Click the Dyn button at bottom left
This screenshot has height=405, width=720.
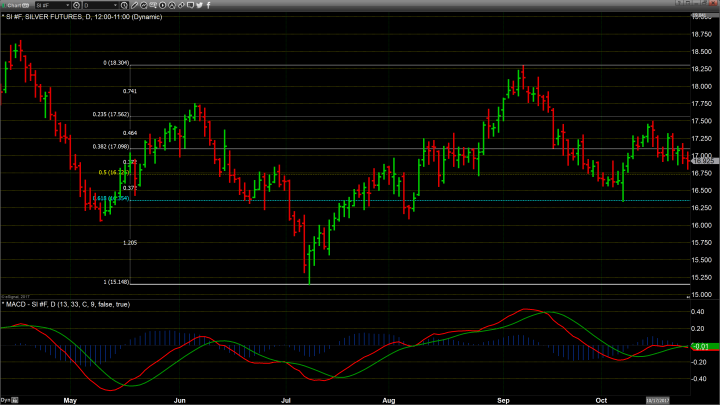tap(8, 399)
